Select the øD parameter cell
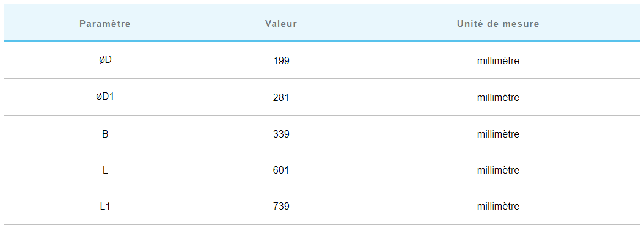 pos(105,60)
